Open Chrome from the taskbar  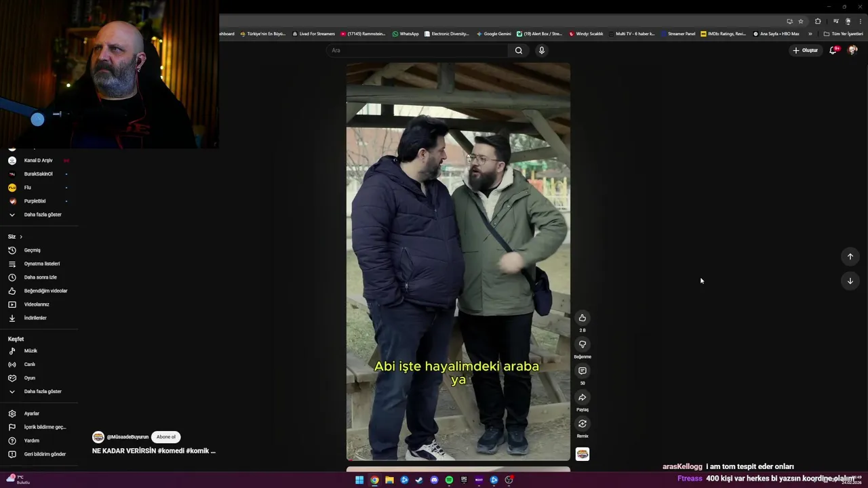374,480
